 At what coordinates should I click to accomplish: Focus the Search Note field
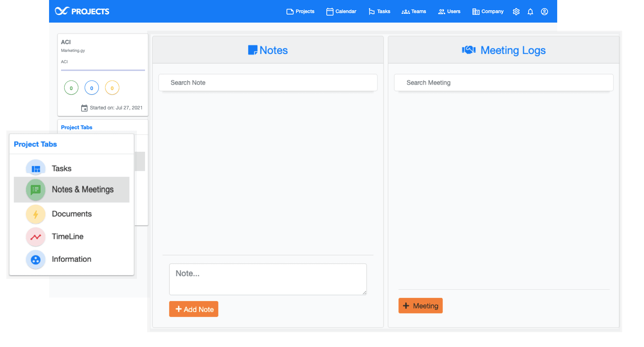click(x=268, y=83)
